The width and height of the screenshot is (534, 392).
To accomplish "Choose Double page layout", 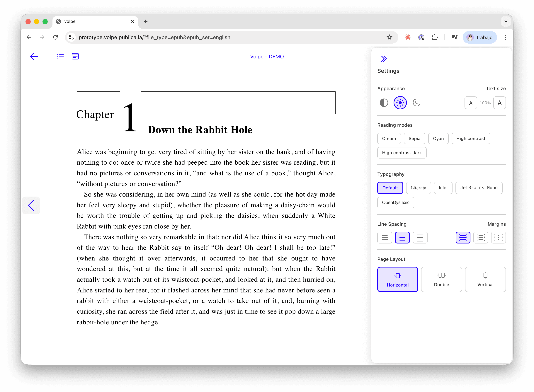I will point(441,279).
